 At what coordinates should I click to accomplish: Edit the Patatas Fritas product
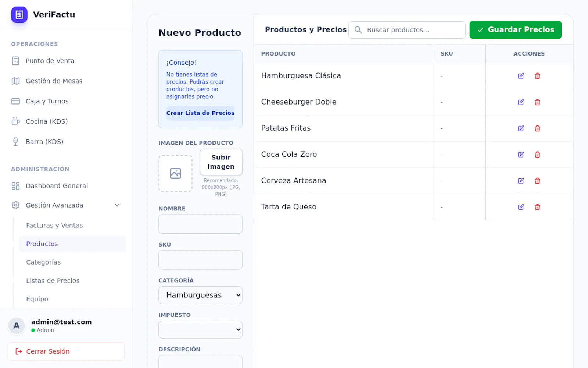pos(521,128)
